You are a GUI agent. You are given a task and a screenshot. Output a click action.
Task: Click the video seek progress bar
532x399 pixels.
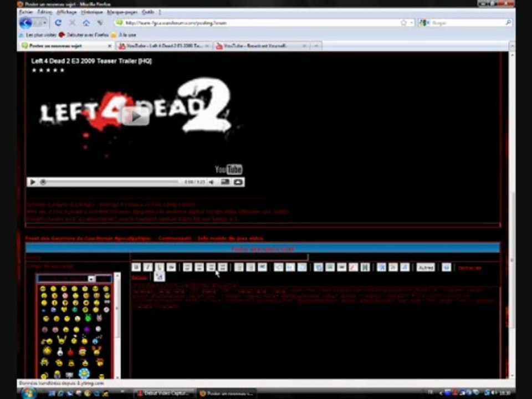click(110, 182)
